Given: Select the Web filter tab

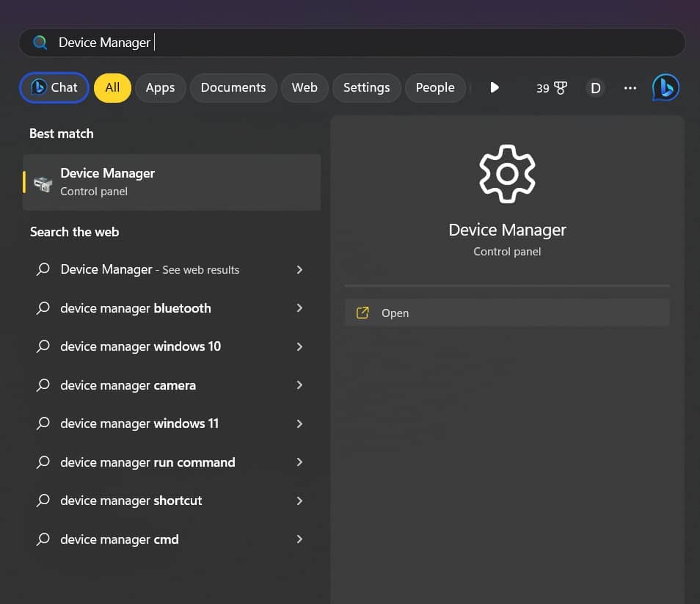Looking at the screenshot, I should click(x=305, y=87).
